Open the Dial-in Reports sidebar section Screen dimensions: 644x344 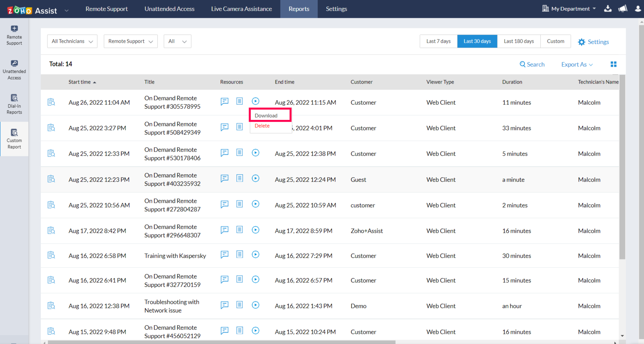[x=14, y=104]
